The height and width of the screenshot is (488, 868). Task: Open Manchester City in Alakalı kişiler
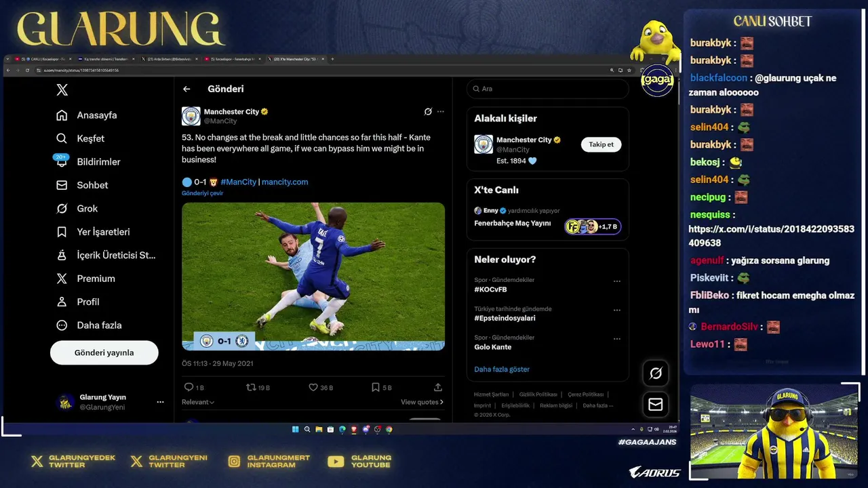coord(524,140)
